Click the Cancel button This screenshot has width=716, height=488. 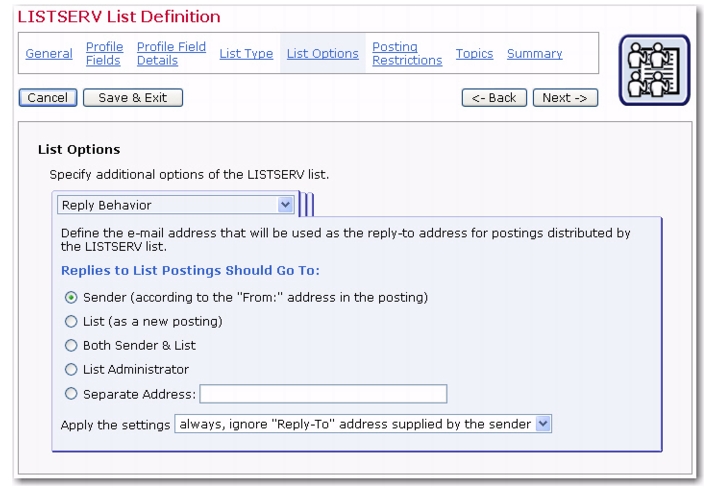pyautogui.click(x=48, y=98)
